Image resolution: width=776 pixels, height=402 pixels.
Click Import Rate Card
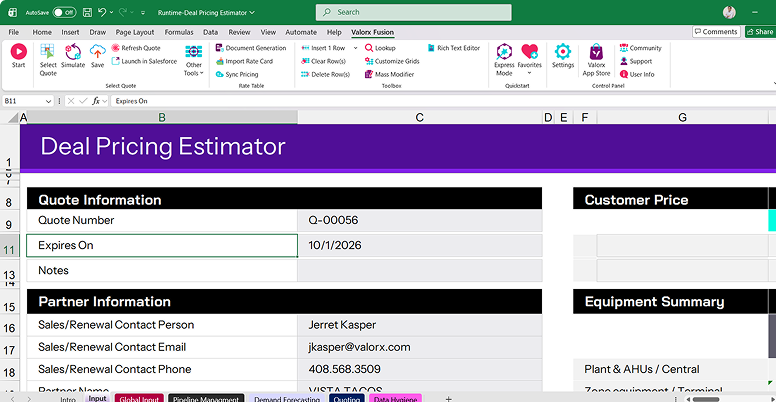point(244,61)
